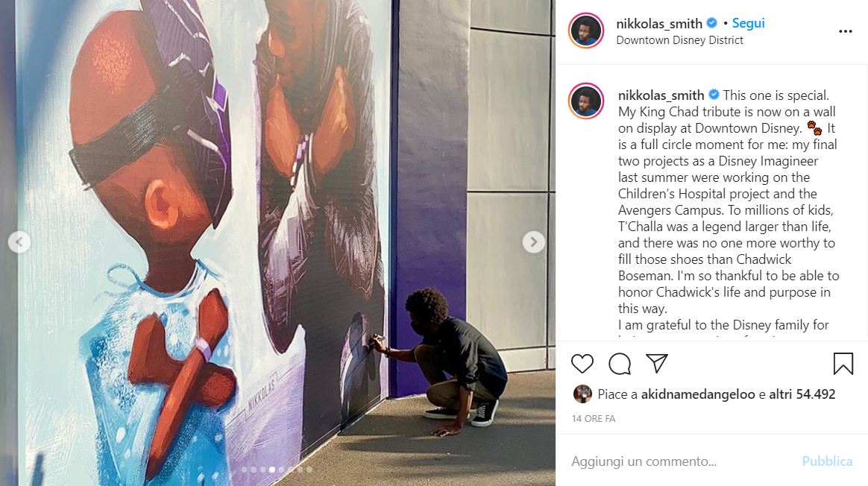The width and height of the screenshot is (868, 486).
Task: Click liker's small avatar thumbnail
Action: pyautogui.click(x=582, y=394)
